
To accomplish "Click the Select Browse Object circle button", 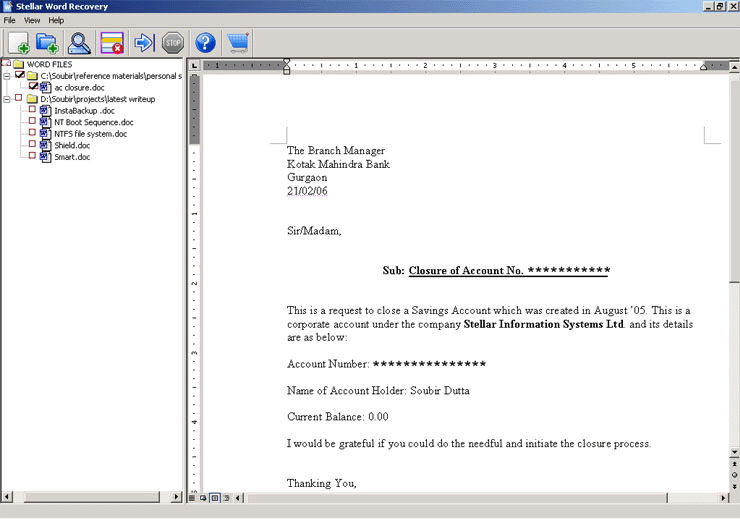I will pos(734,475).
